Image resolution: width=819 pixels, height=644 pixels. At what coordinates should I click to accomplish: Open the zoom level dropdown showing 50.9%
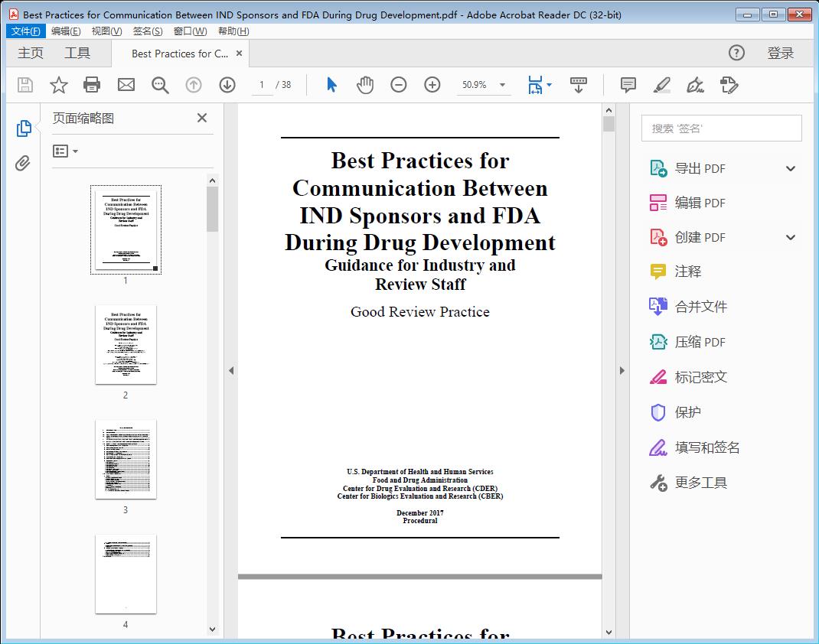click(x=501, y=85)
